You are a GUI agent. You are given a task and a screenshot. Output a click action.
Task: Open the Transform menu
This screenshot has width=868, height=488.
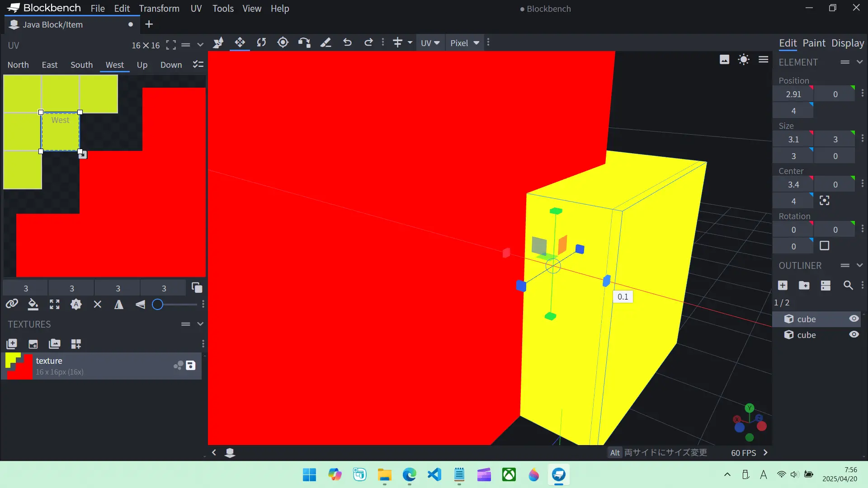[159, 9]
